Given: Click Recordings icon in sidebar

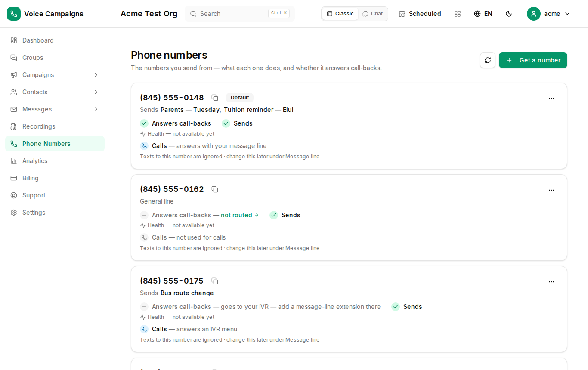Looking at the screenshot, I should tap(14, 126).
